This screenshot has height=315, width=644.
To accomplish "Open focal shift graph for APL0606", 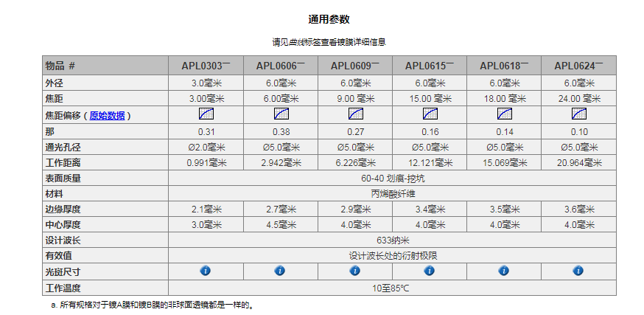I will [281, 114].
